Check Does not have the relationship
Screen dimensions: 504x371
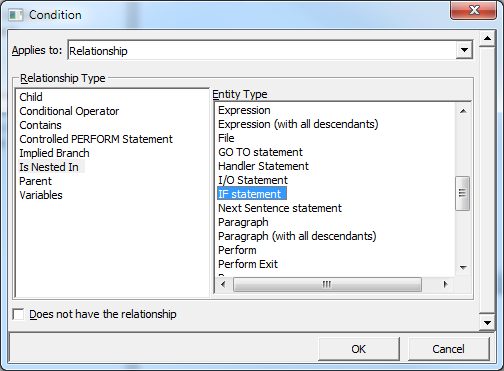[x=18, y=314]
